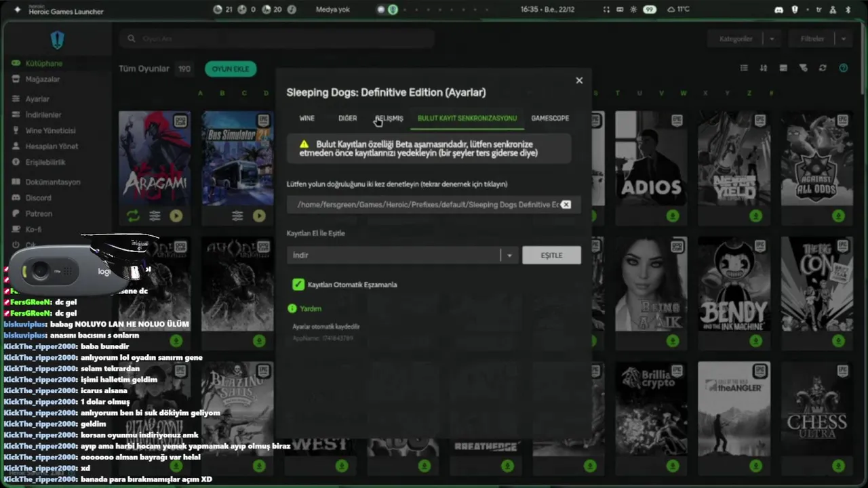Click the sort order icon in library toolbar
Image resolution: width=868 pixels, height=488 pixels.
(764, 68)
